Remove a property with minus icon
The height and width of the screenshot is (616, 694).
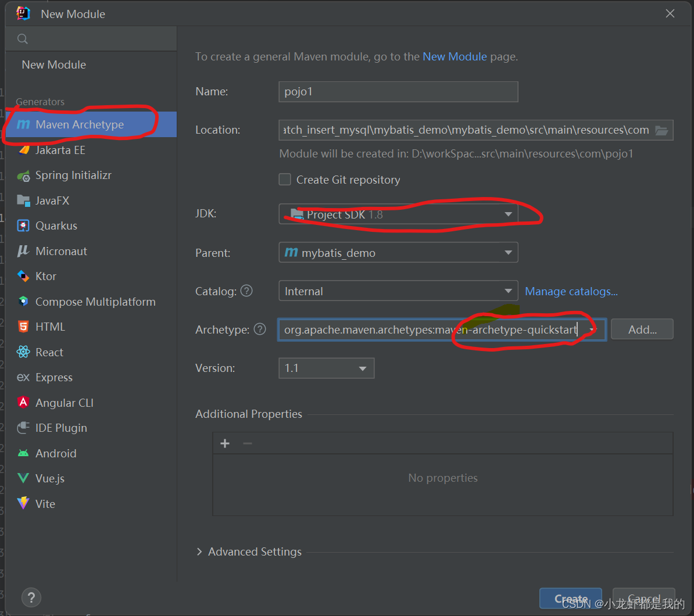click(x=248, y=443)
